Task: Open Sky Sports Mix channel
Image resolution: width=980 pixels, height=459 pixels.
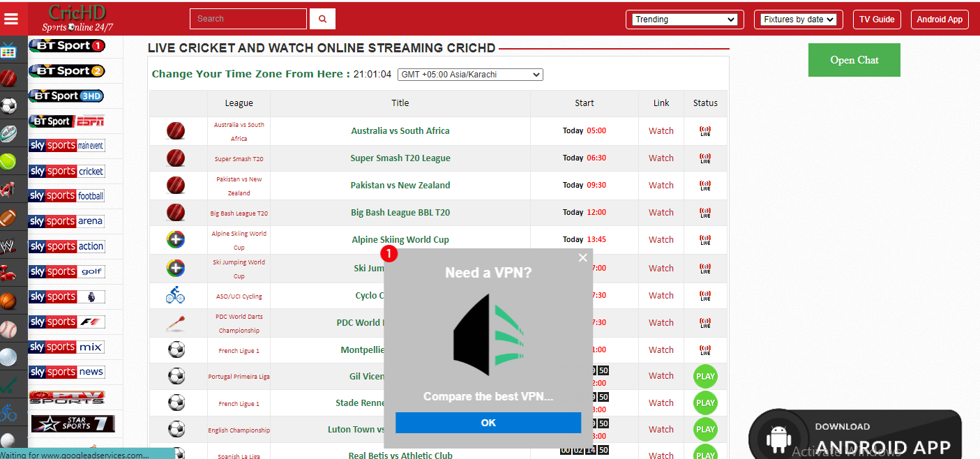Action: (67, 347)
